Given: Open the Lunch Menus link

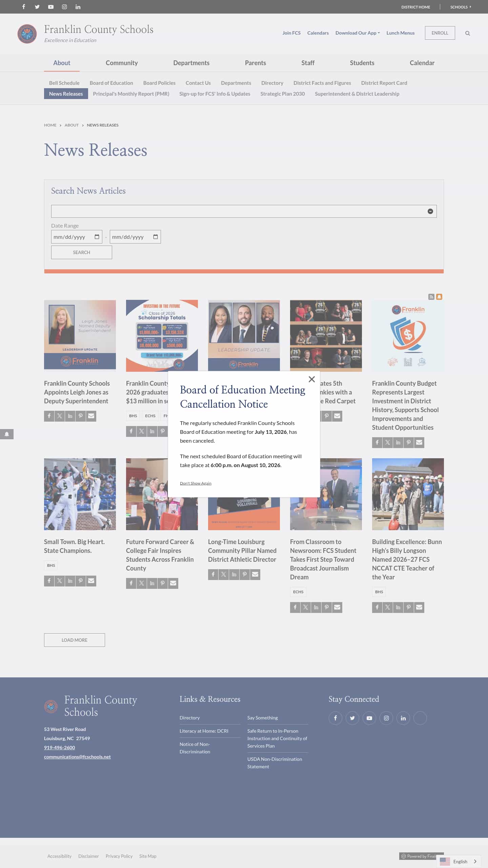Looking at the screenshot, I should pos(400,33).
